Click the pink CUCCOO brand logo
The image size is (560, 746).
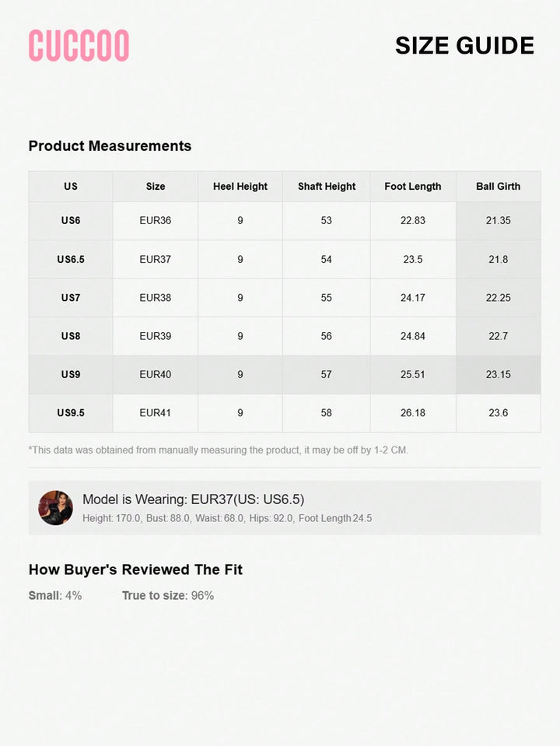click(x=79, y=46)
